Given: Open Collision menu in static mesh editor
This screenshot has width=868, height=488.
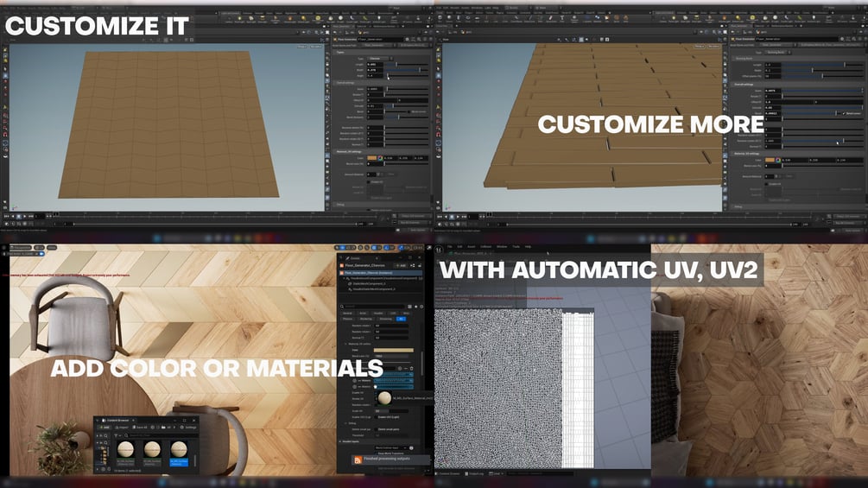Looking at the screenshot, I should [x=486, y=247].
